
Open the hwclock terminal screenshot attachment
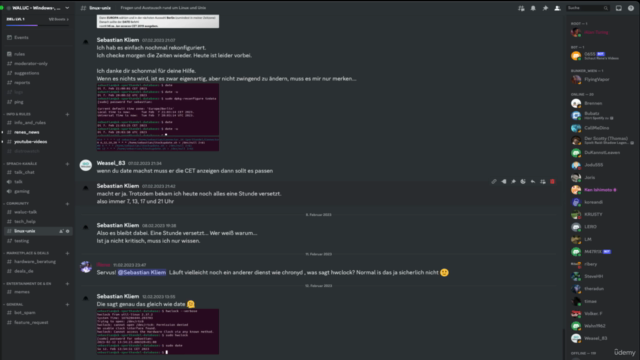coord(158,331)
